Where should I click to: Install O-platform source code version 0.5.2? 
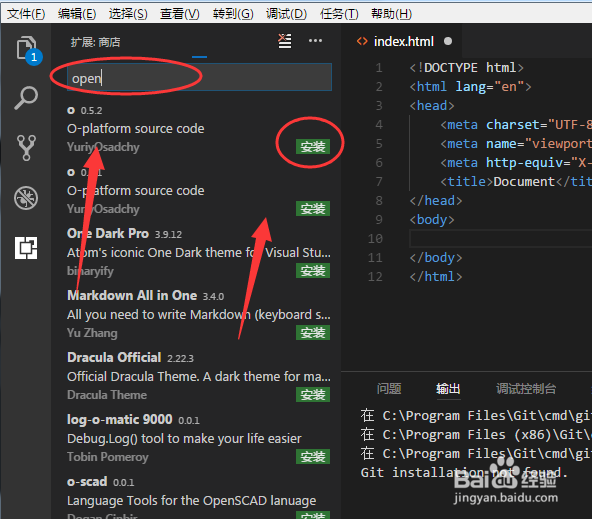[313, 146]
